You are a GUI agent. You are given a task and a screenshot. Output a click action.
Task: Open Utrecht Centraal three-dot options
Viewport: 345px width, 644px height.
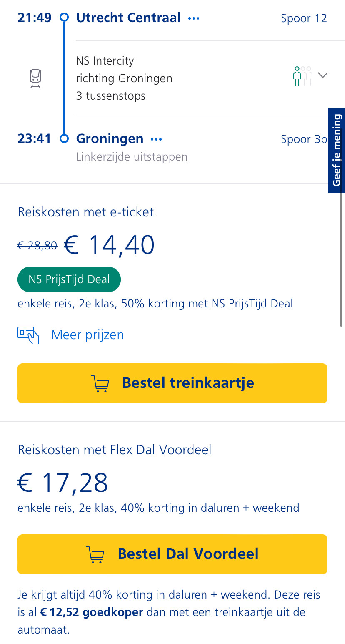tap(194, 18)
